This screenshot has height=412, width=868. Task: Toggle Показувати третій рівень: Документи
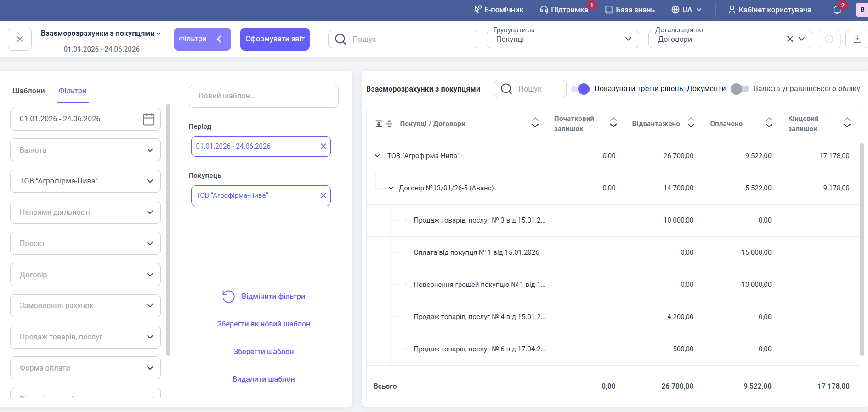(x=580, y=89)
